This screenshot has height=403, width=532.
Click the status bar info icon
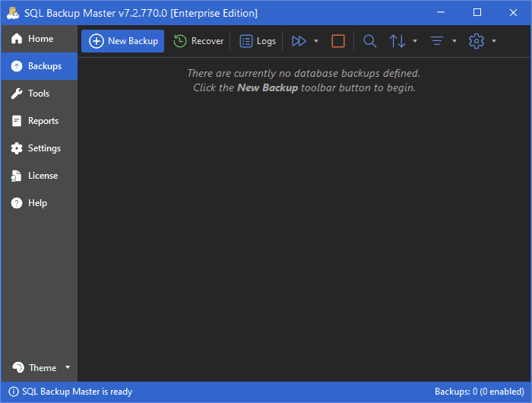pos(14,392)
